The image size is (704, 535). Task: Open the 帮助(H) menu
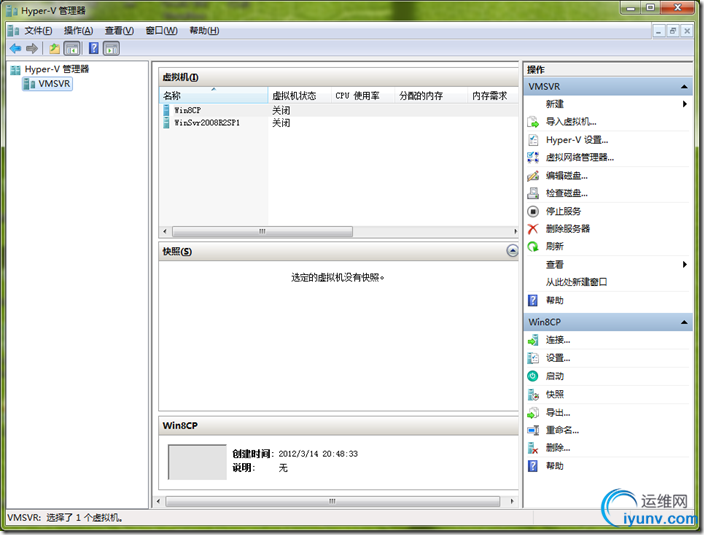click(204, 31)
